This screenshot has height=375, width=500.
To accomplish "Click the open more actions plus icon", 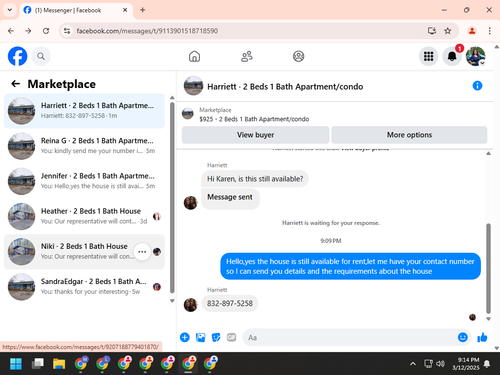I will tap(185, 337).
